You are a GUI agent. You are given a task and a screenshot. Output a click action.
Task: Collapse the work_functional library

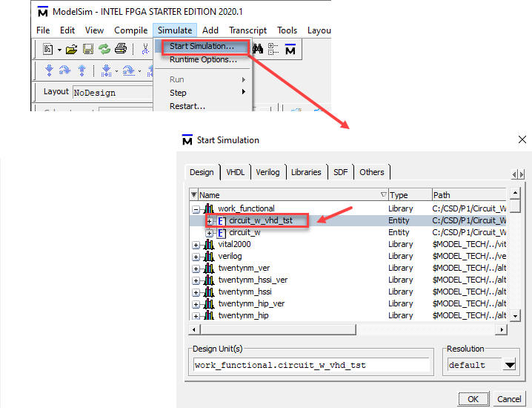tap(196, 209)
